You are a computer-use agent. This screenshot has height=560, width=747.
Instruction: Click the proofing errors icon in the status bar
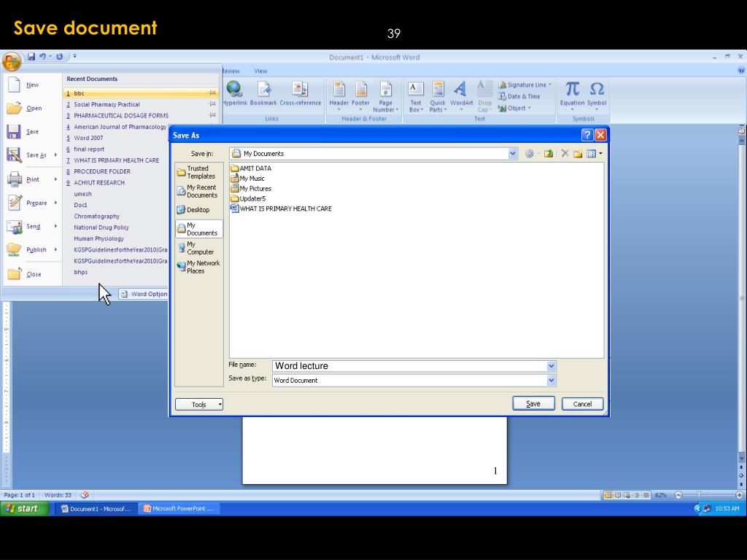tap(85, 495)
